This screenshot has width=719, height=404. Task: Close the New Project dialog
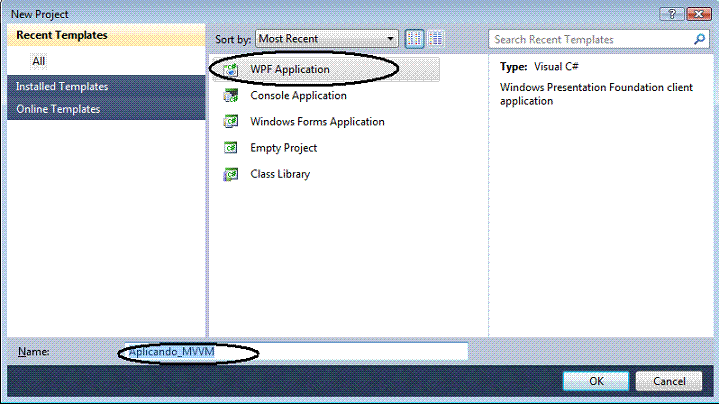click(x=699, y=14)
